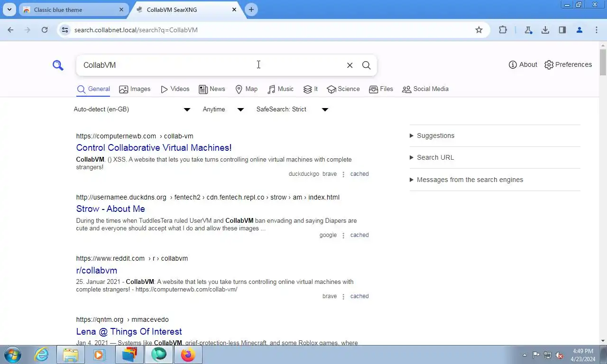The height and width of the screenshot is (364, 607).
Task: Switch to the It tab
Action: pos(311,89)
